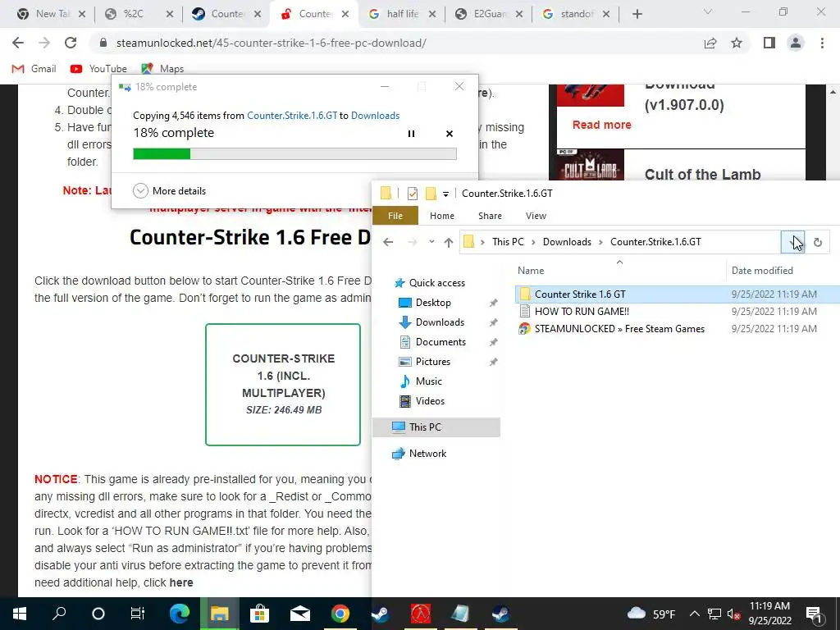Screen dimensions: 840x630
Task: Cancel the copy with the X button
Action: click(x=450, y=134)
